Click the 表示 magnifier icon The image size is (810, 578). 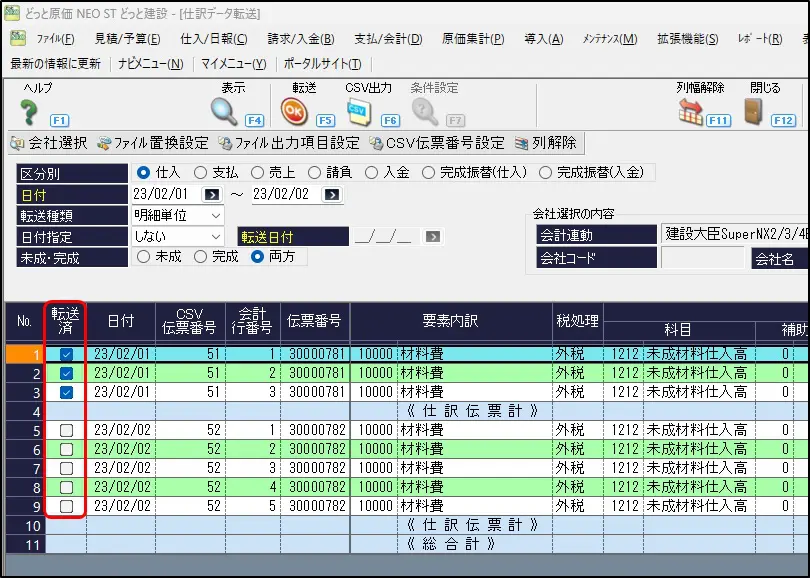[x=223, y=110]
